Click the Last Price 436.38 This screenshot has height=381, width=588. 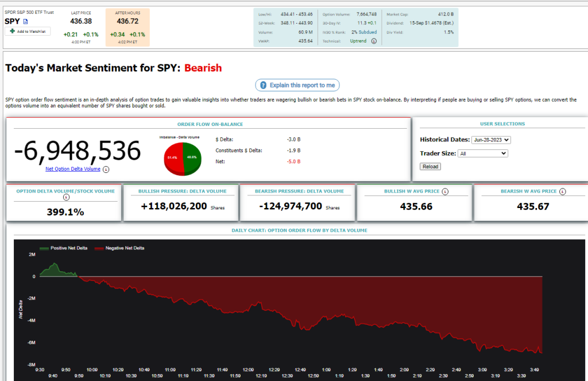coord(81,21)
